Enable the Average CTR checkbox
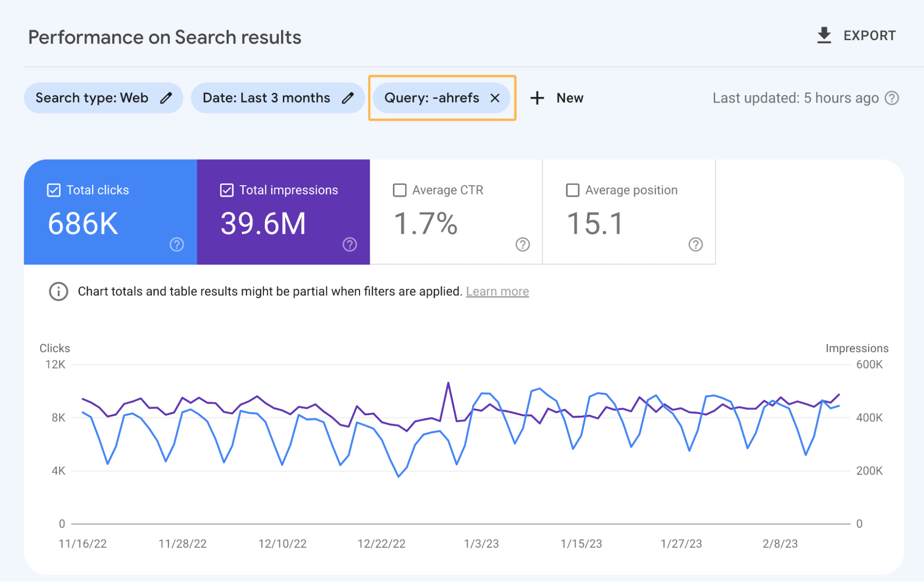This screenshot has height=582, width=924. (x=399, y=189)
